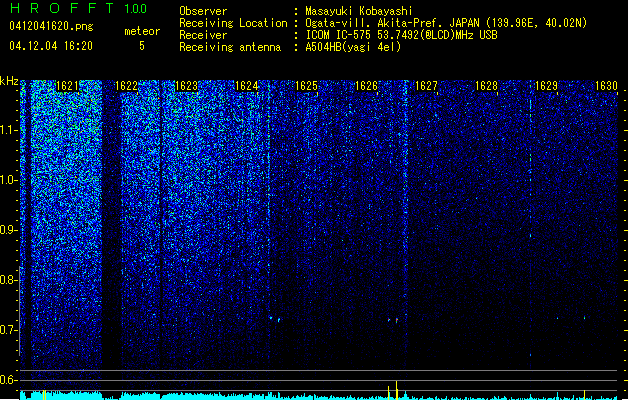Click location Ogata-vill. Akita-Pref. JAPAN text
This screenshot has height=400, width=629.
pos(394,23)
